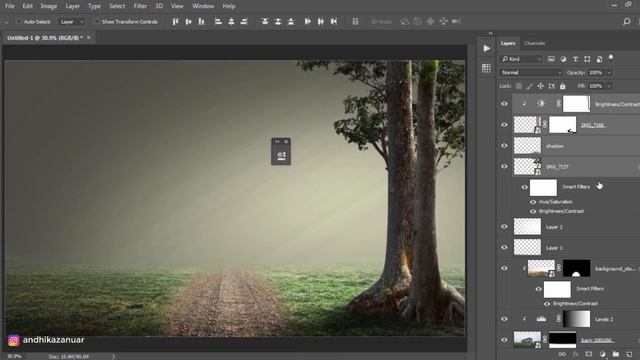Hide Layer 1 visibility eye
Viewport: 640px width, 360px height.
tap(504, 247)
